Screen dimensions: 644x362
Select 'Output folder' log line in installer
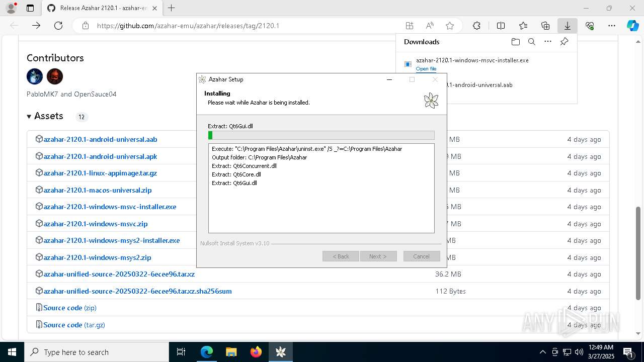pyautogui.click(x=260, y=157)
